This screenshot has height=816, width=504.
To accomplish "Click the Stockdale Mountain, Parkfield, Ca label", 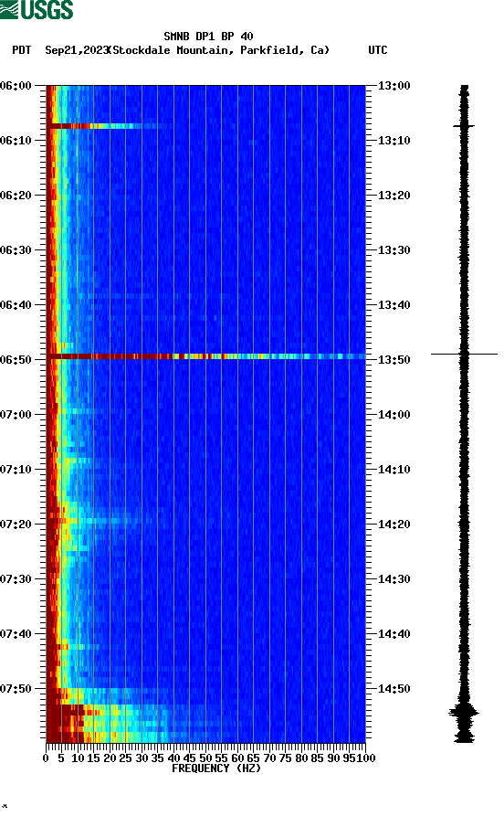I will point(219,50).
